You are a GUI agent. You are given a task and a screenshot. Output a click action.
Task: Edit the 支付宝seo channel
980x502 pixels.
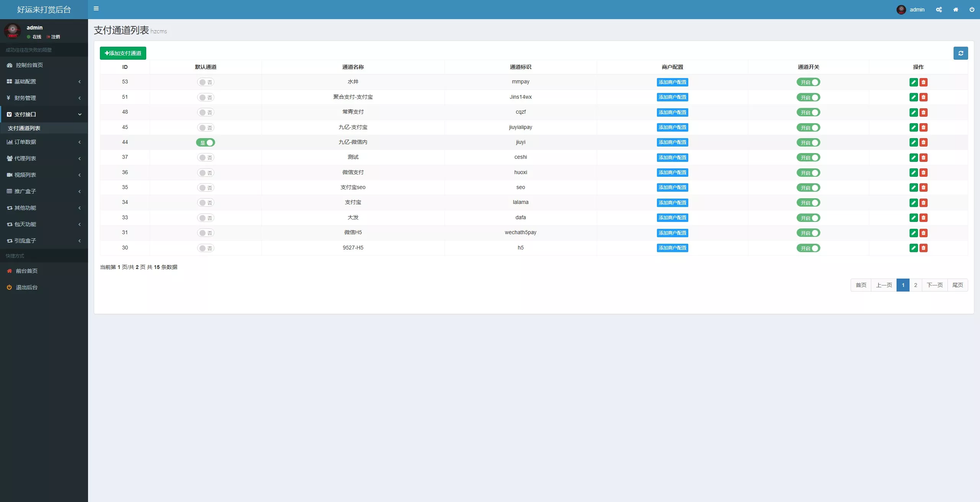click(x=913, y=187)
